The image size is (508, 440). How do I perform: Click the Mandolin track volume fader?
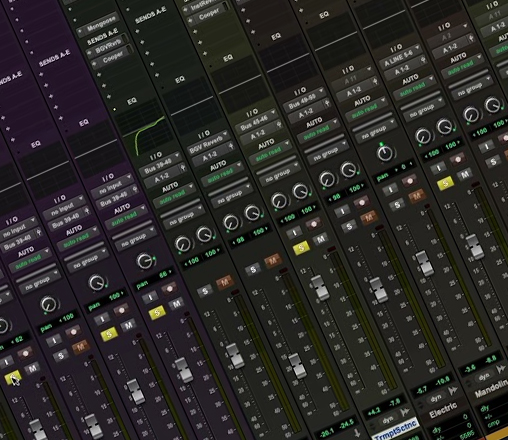pos(475,247)
